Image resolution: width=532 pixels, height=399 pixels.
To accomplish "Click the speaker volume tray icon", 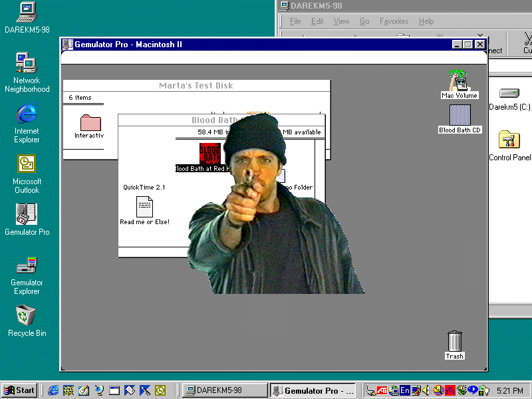I will pos(426,390).
